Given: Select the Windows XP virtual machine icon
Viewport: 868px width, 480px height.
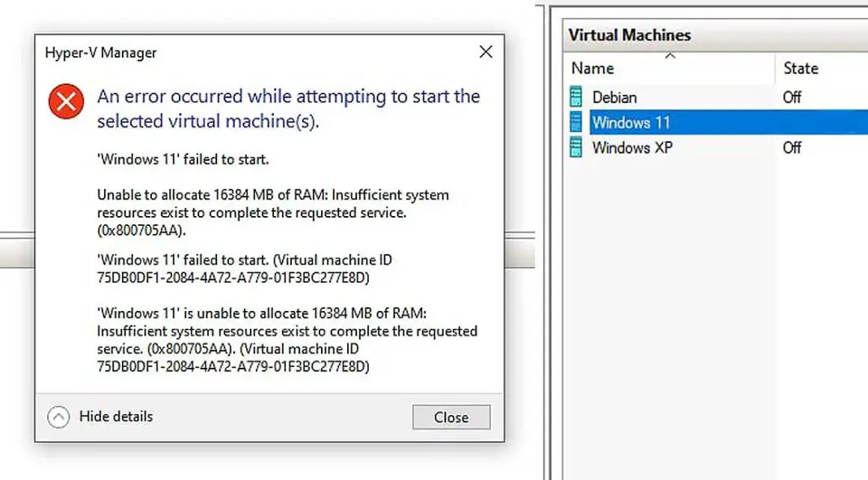Looking at the screenshot, I should pos(575,148).
